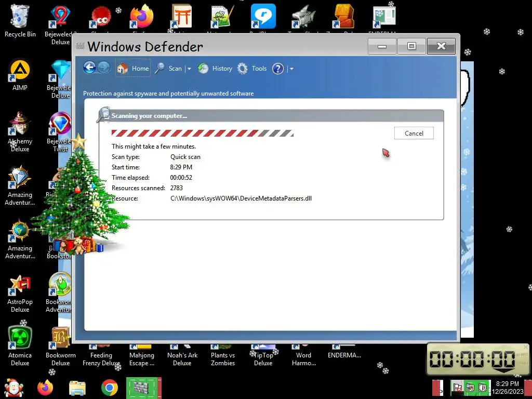Select the Bookworm Adventures shortcut

pos(59,292)
